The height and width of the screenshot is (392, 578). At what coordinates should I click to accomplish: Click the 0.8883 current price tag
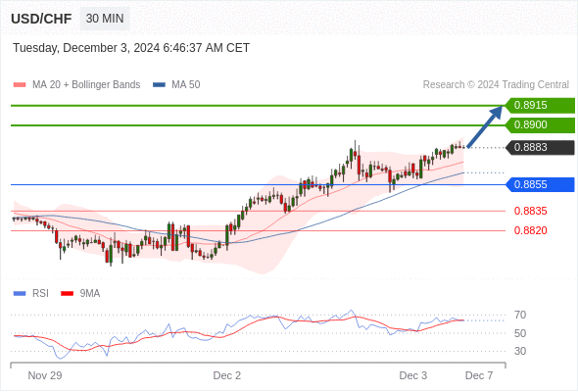540,148
